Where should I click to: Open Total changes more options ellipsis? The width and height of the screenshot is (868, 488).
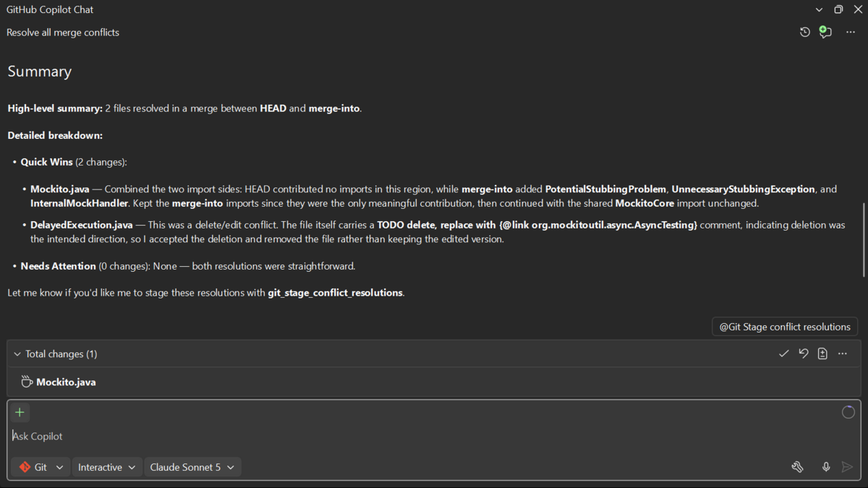(x=843, y=354)
